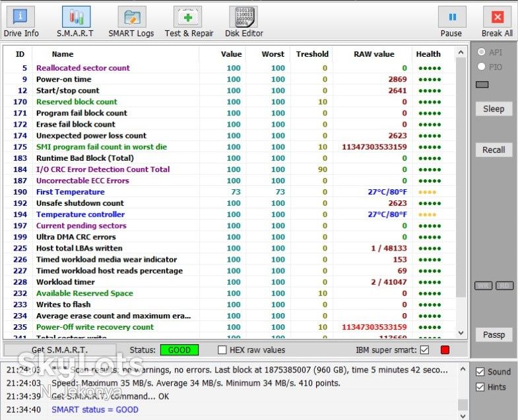Select the Program fail block count row

point(230,113)
